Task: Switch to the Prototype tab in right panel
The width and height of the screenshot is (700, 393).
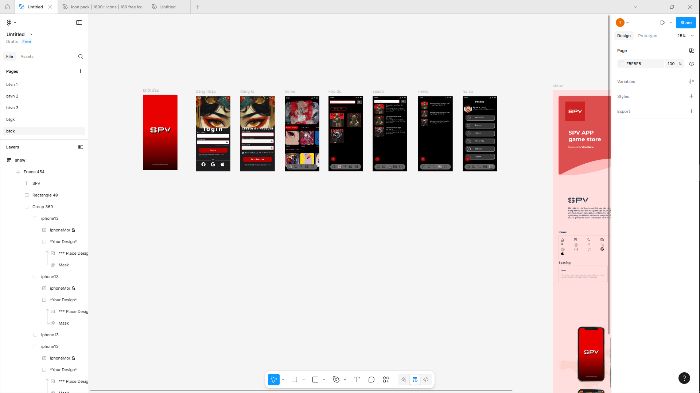Action: (x=647, y=36)
